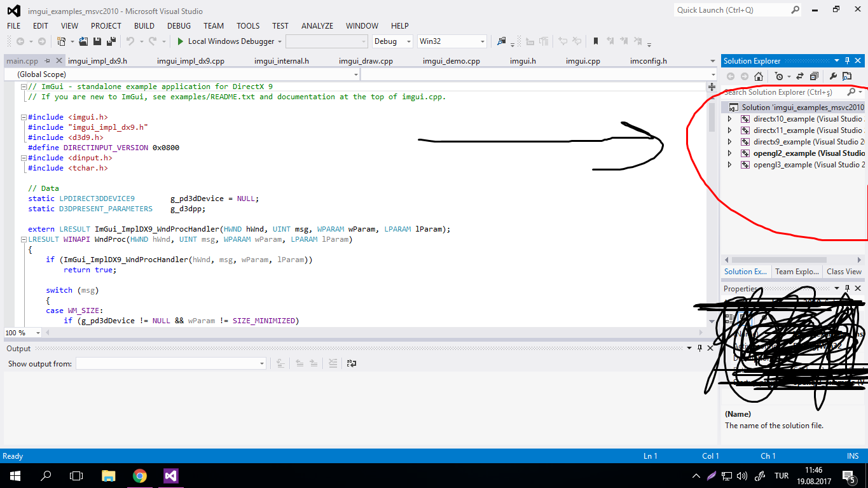This screenshot has height=488, width=868.
Task: Click the Navigate Forward toolbar button
Action: 42,41
